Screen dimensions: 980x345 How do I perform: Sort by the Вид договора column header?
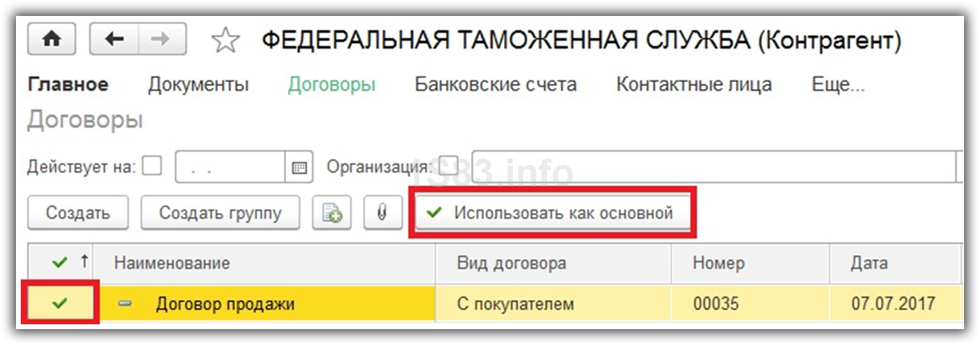click(553, 263)
